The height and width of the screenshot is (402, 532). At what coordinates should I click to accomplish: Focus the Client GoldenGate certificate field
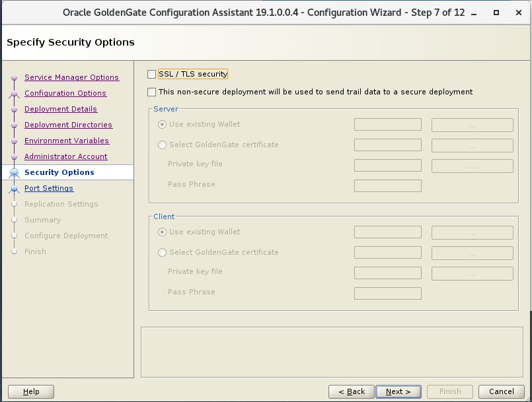point(388,253)
